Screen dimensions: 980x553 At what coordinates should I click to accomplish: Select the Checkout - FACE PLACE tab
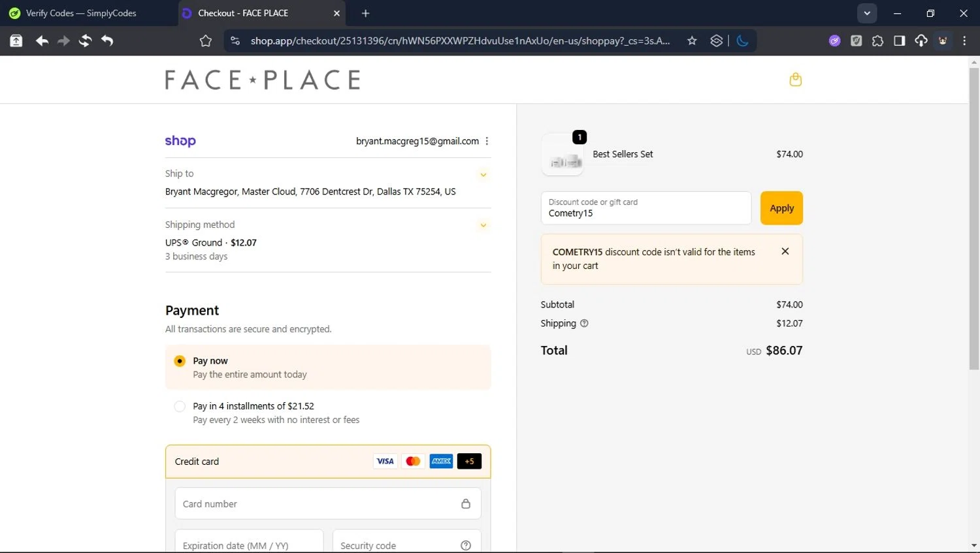261,13
